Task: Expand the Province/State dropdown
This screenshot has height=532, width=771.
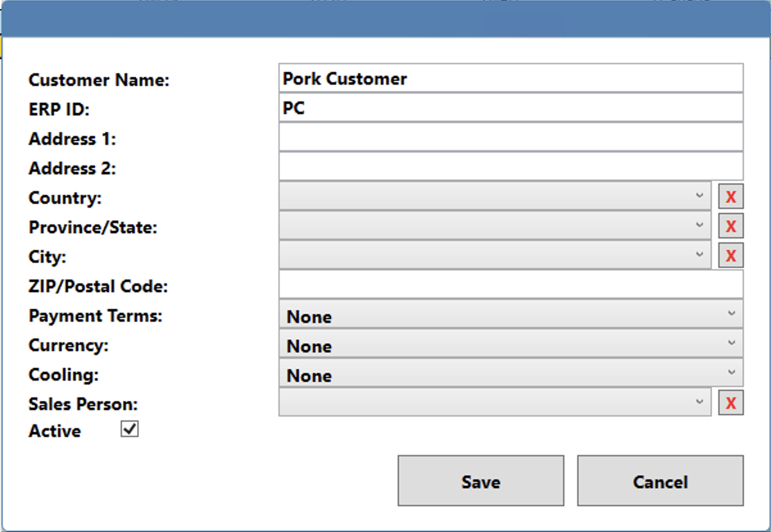Action: [x=495, y=226]
